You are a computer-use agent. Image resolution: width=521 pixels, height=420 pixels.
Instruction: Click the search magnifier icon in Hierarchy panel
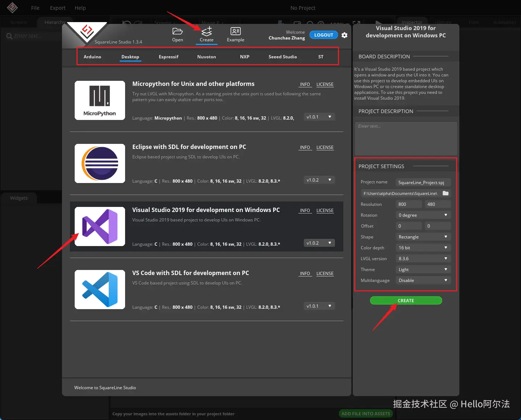9,36
